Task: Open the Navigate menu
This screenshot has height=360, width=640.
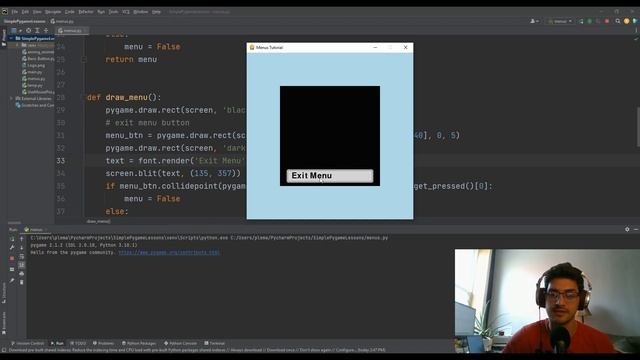Action: (53, 12)
